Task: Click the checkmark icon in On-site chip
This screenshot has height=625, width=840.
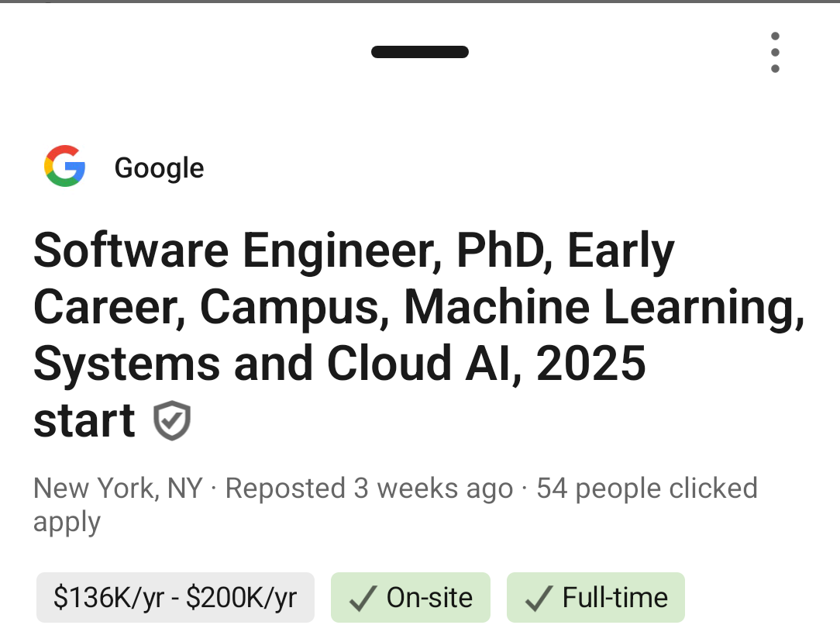Action: (363, 598)
